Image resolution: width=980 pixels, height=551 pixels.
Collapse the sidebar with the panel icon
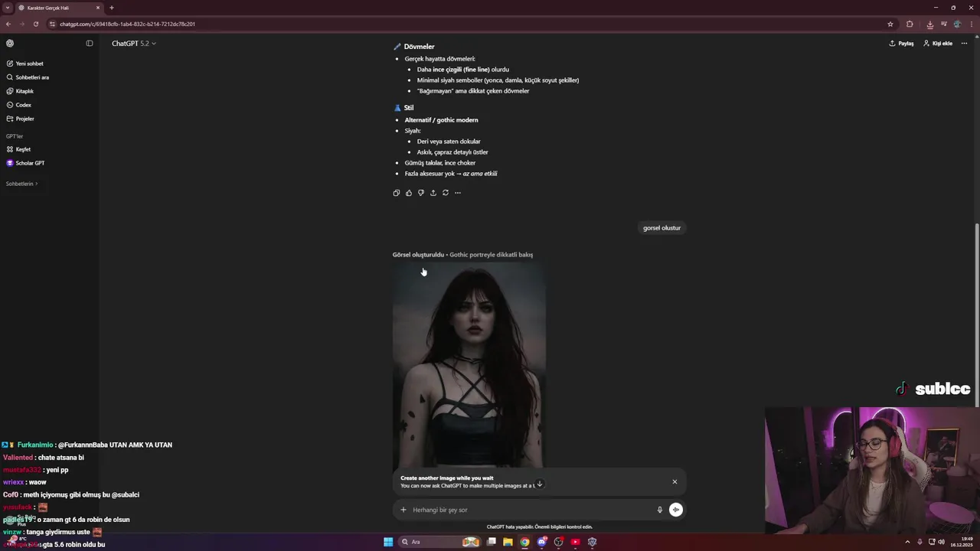(90, 44)
